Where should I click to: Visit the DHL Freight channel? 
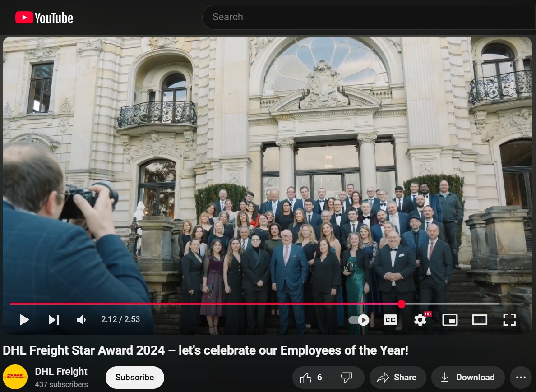(61, 371)
